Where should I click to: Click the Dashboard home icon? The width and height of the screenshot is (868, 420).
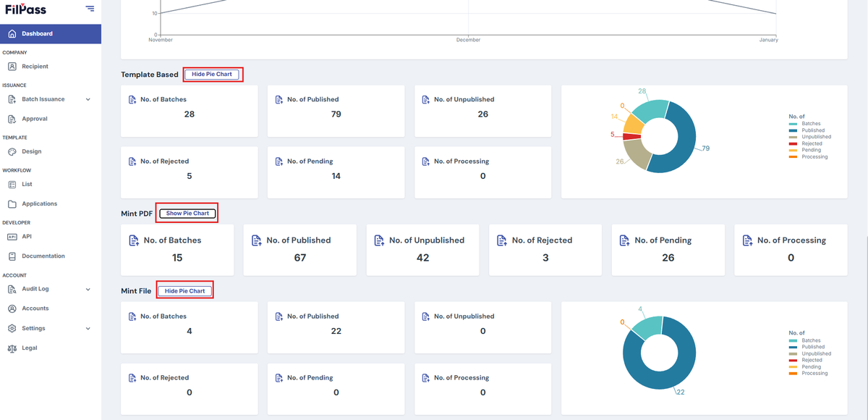tap(12, 34)
